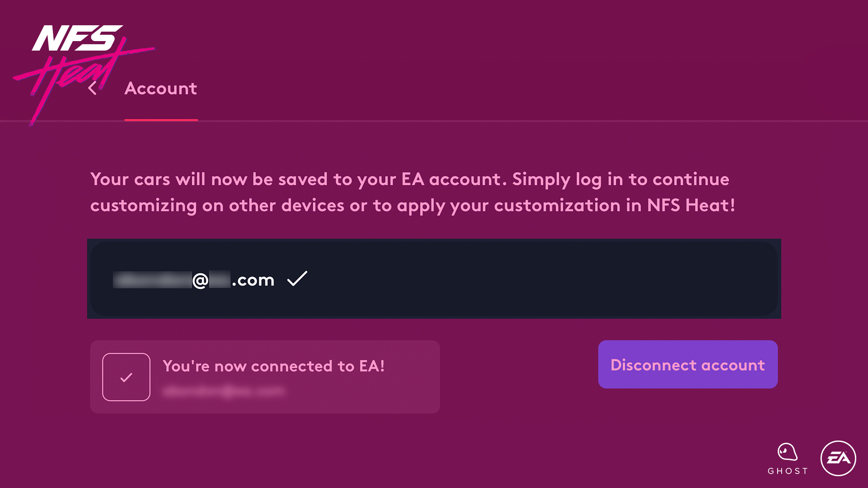Screen dimensions: 868x488
Task: Click the empty area of the dark email field
Action: 542,279
